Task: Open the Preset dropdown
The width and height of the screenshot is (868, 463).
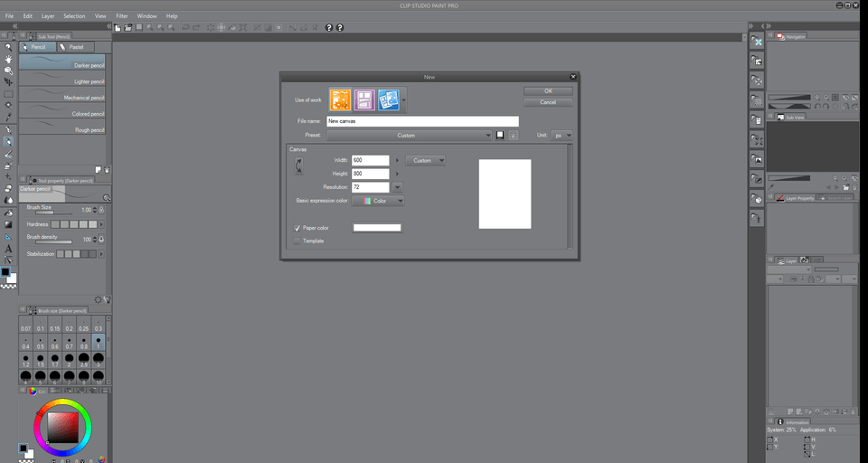Action: click(409, 135)
